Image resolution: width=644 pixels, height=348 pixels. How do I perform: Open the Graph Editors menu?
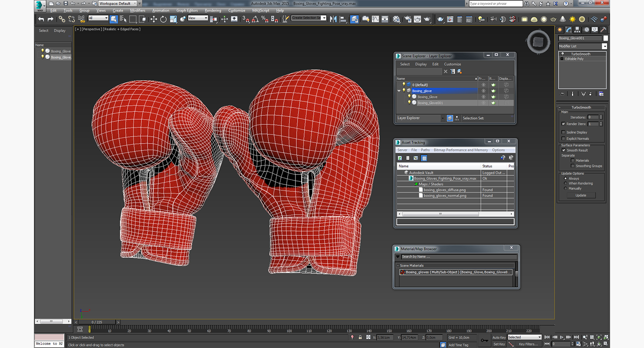[x=187, y=10]
